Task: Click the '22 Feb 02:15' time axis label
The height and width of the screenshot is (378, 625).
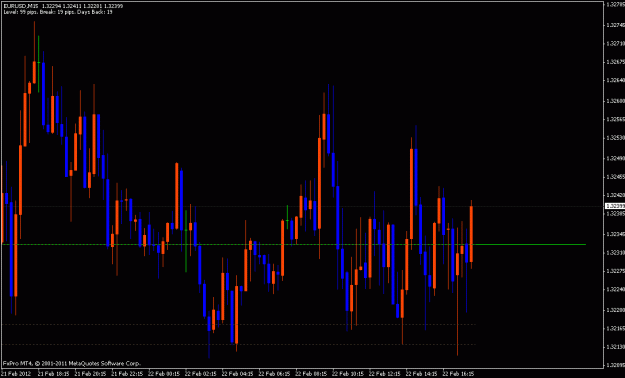Action: (x=199, y=374)
